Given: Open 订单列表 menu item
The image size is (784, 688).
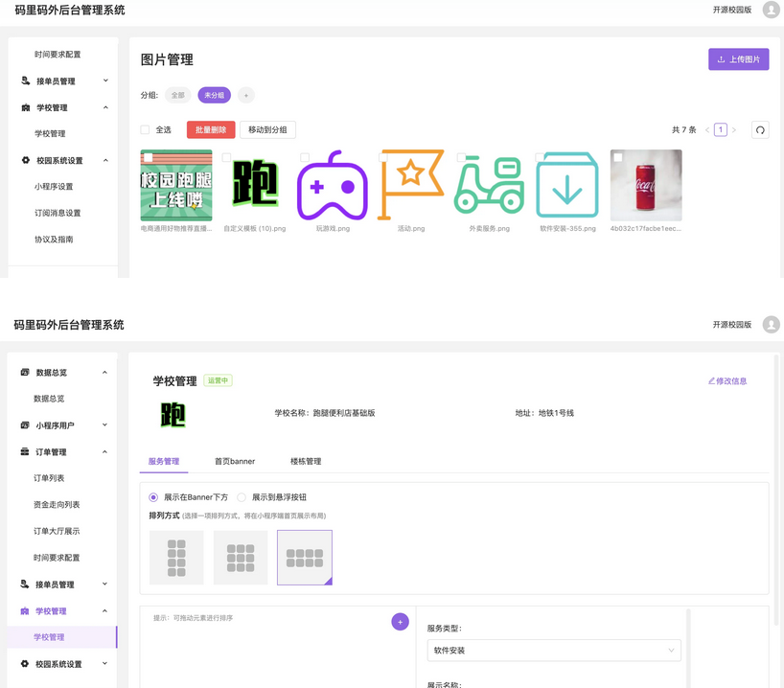Looking at the screenshot, I should [49, 478].
